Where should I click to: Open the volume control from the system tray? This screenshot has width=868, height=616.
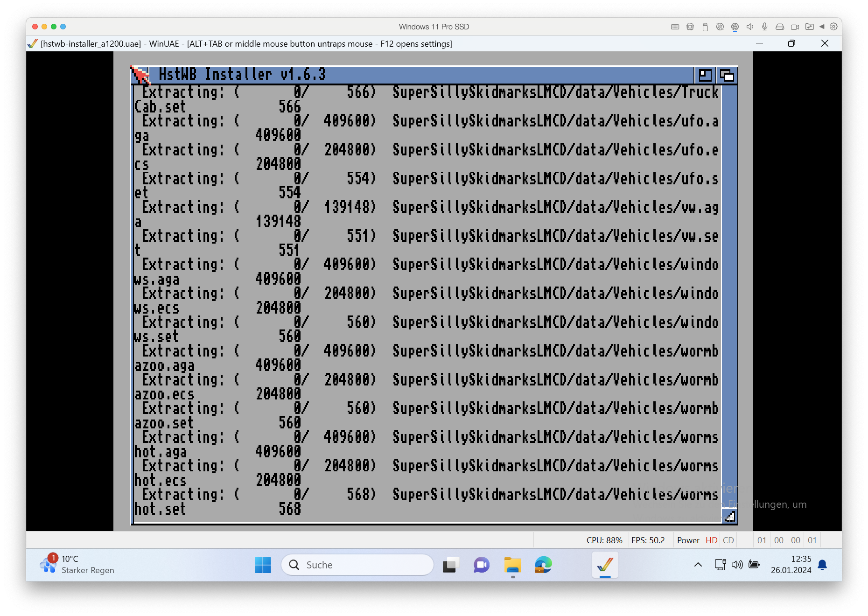tap(737, 565)
